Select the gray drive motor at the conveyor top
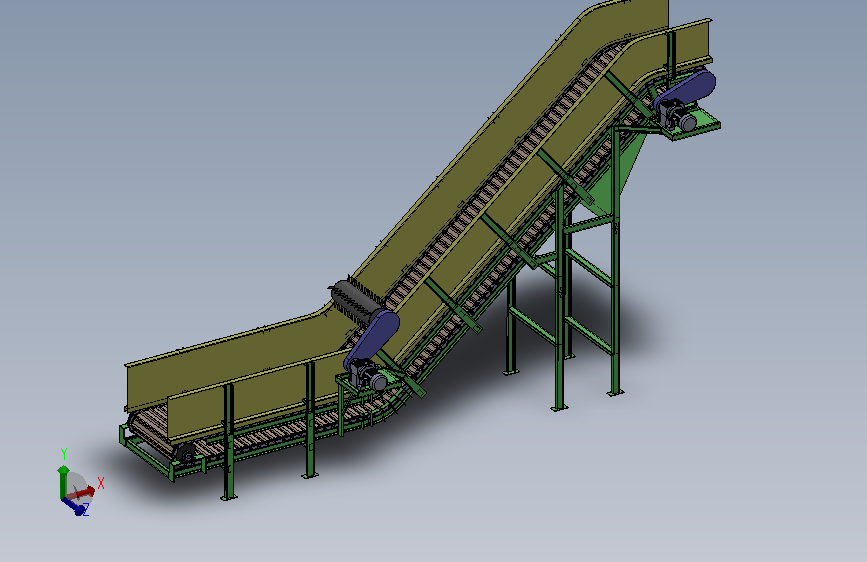The image size is (867, 562). point(680,117)
